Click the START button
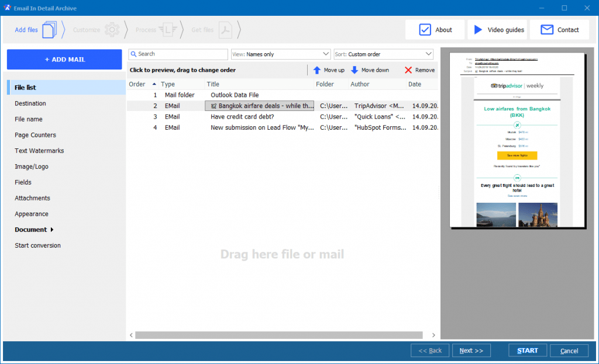This screenshot has height=364, width=599. pos(527,350)
